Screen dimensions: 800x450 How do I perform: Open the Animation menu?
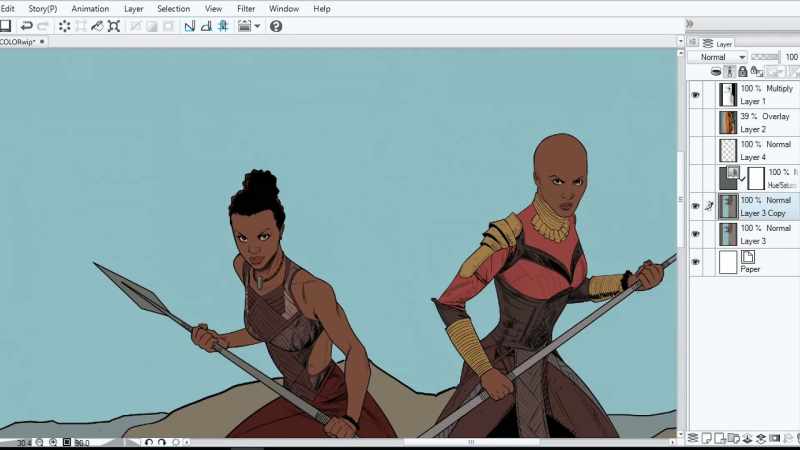click(x=90, y=9)
